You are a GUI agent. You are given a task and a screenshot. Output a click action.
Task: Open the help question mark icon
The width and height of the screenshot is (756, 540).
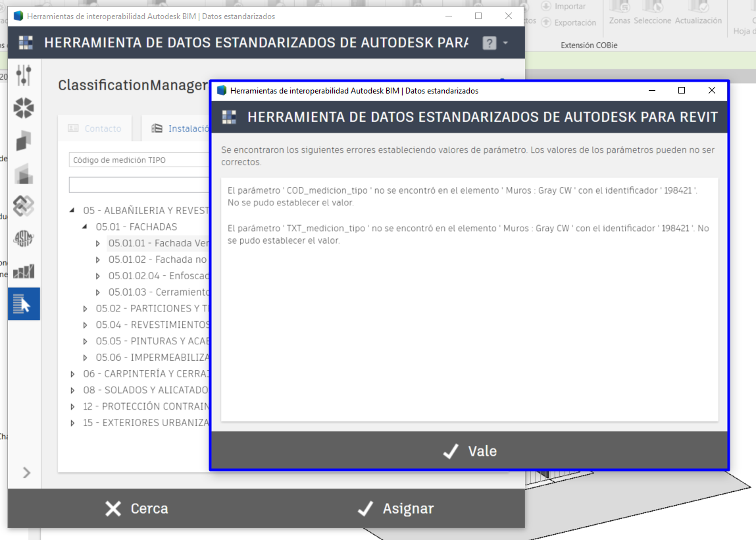point(490,43)
